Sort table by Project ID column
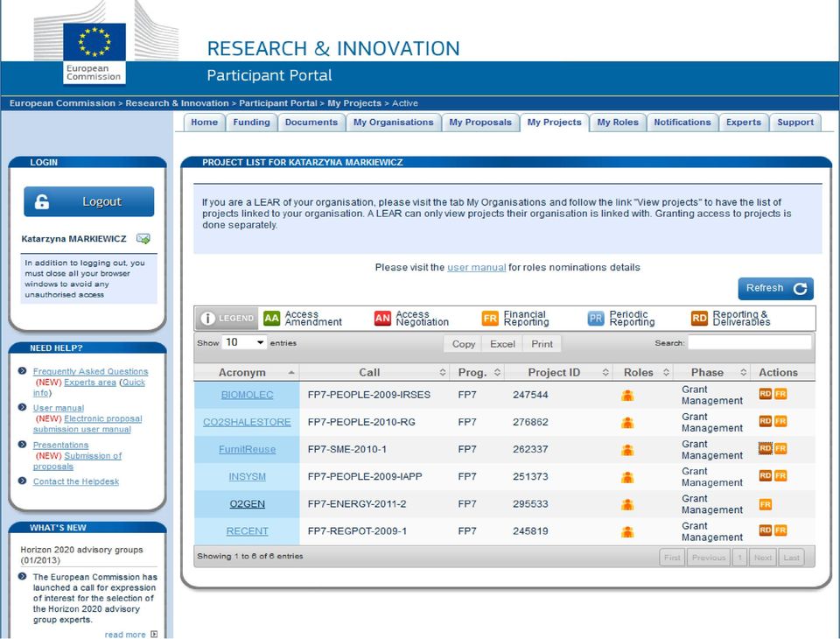This screenshot has width=840, height=639. (558, 373)
